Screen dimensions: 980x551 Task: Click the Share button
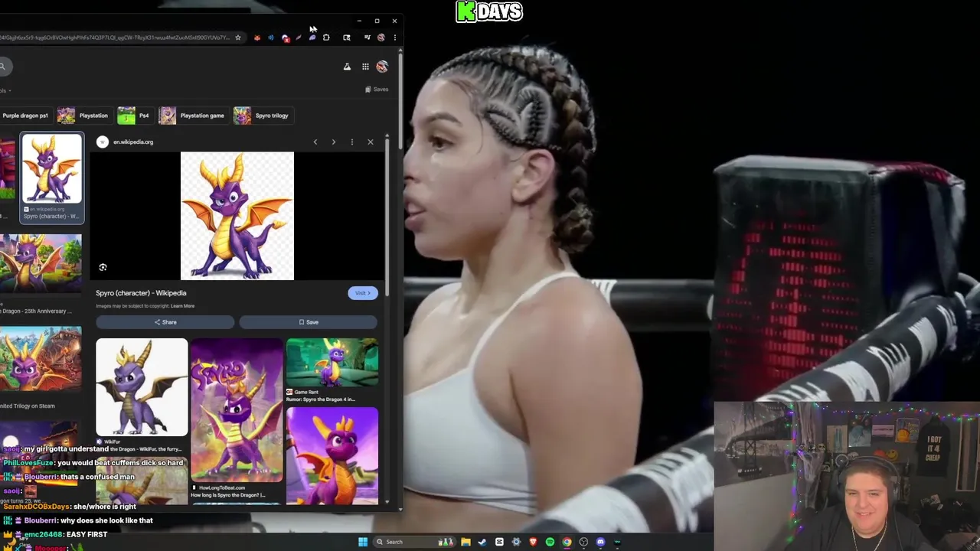165,322
